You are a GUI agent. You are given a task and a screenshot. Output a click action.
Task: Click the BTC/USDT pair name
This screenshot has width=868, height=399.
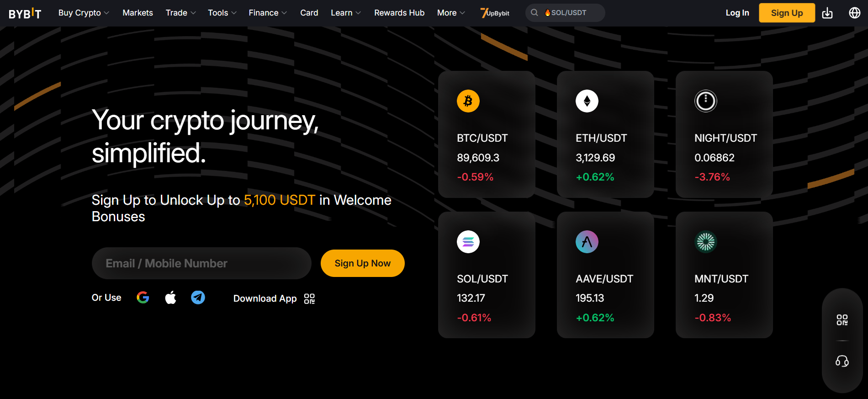[x=482, y=138]
